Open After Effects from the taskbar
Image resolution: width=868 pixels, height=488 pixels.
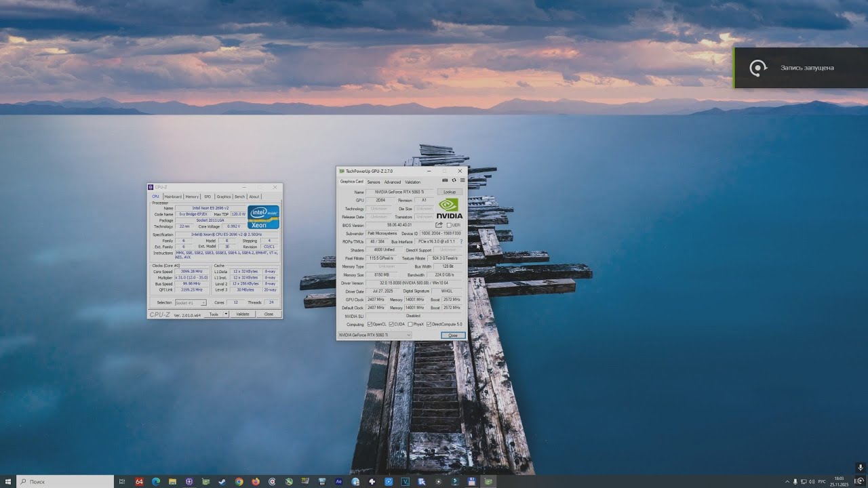coord(338,481)
